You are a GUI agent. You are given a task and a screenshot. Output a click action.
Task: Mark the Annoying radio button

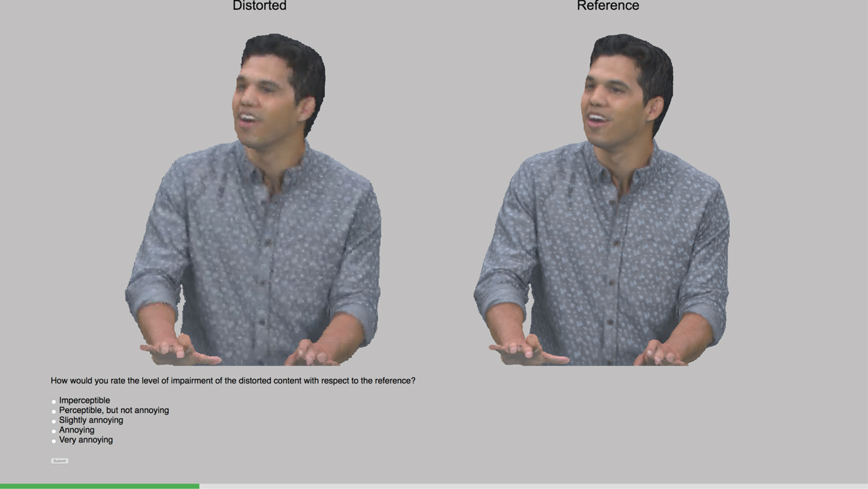[54, 431]
